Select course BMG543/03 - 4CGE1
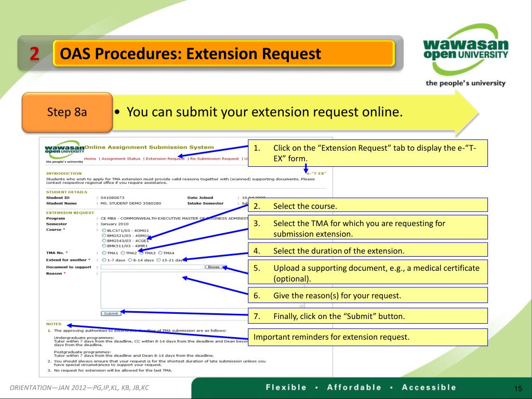The height and width of the screenshot is (399, 532). [x=104, y=241]
